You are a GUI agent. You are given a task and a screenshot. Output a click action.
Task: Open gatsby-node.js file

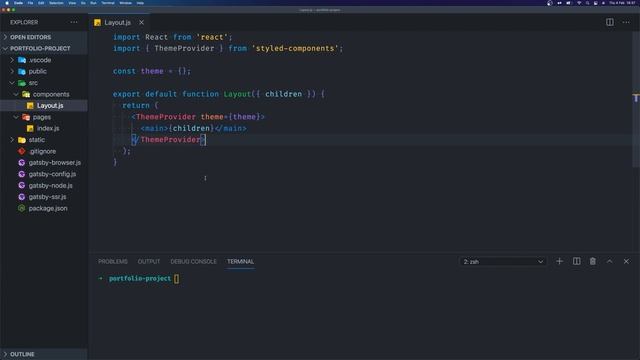tap(51, 186)
